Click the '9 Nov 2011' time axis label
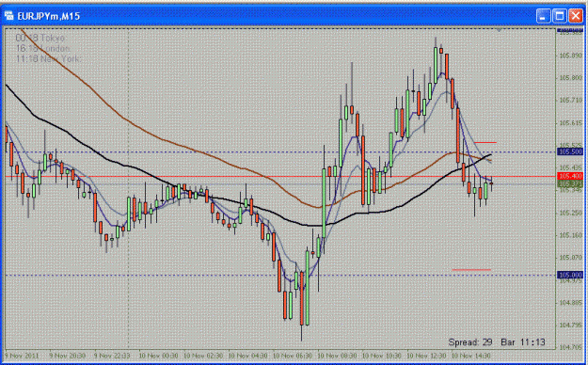Image resolution: width=588 pixels, height=365 pixels. pyautogui.click(x=22, y=356)
